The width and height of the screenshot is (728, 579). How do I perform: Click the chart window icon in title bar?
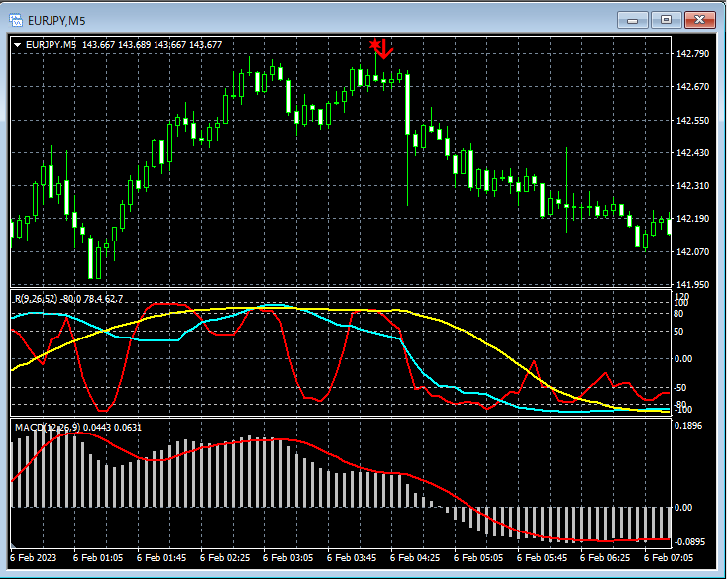click(16, 19)
